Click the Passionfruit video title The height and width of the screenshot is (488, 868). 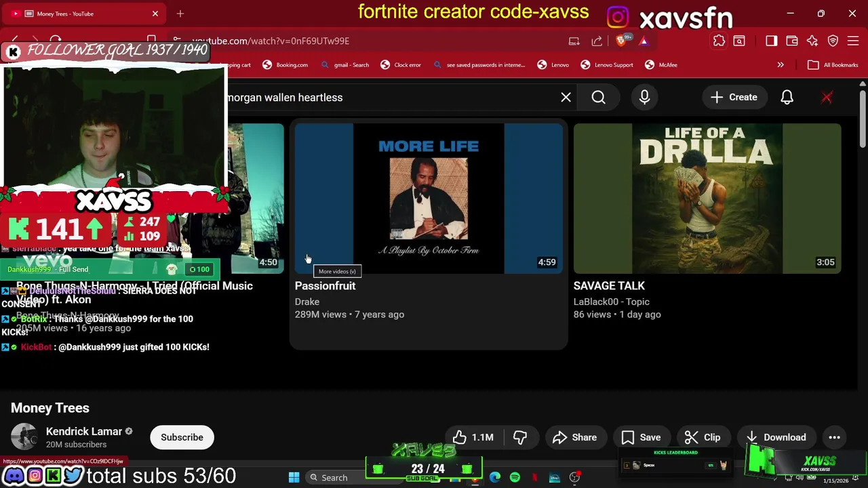click(x=325, y=286)
